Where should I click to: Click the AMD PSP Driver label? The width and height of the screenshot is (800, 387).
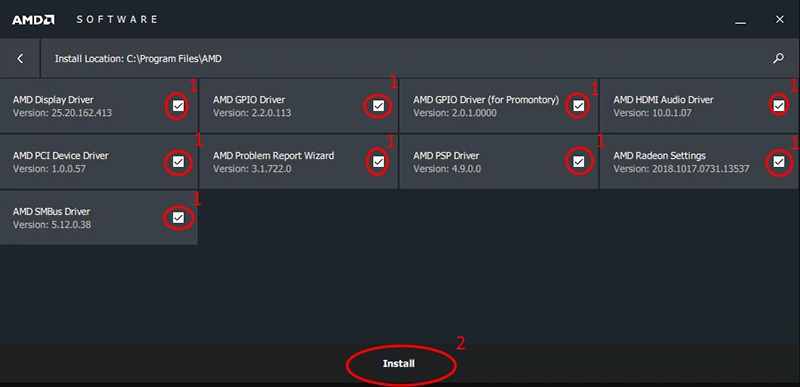pos(446,156)
